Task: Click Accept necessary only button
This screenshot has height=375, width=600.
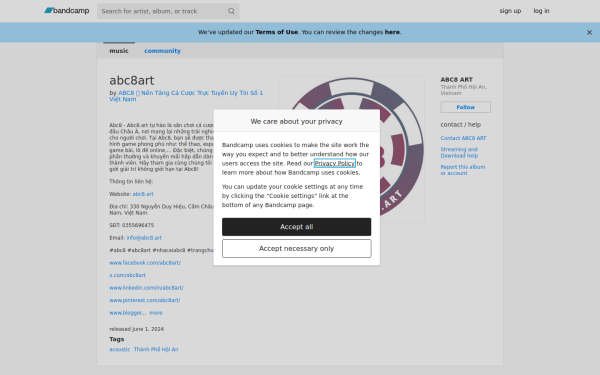Action: [x=297, y=249]
